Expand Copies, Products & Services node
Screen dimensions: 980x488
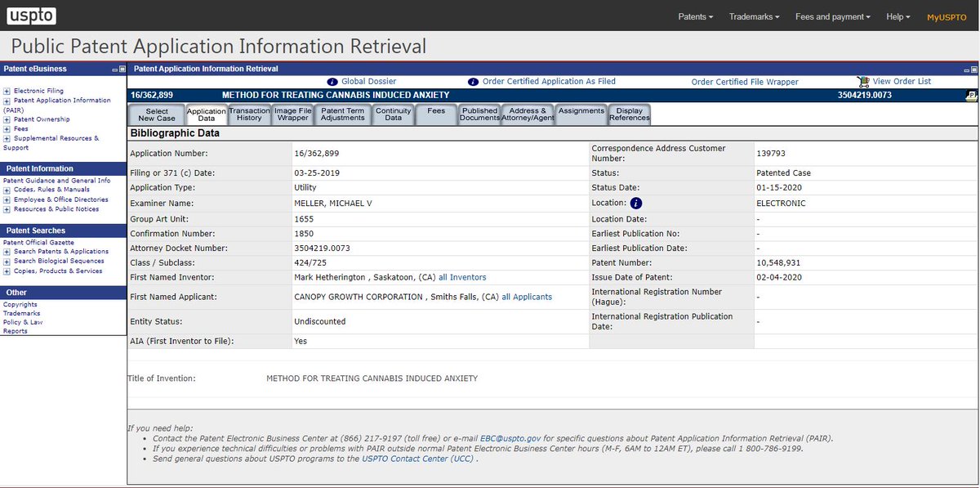[x=7, y=271]
